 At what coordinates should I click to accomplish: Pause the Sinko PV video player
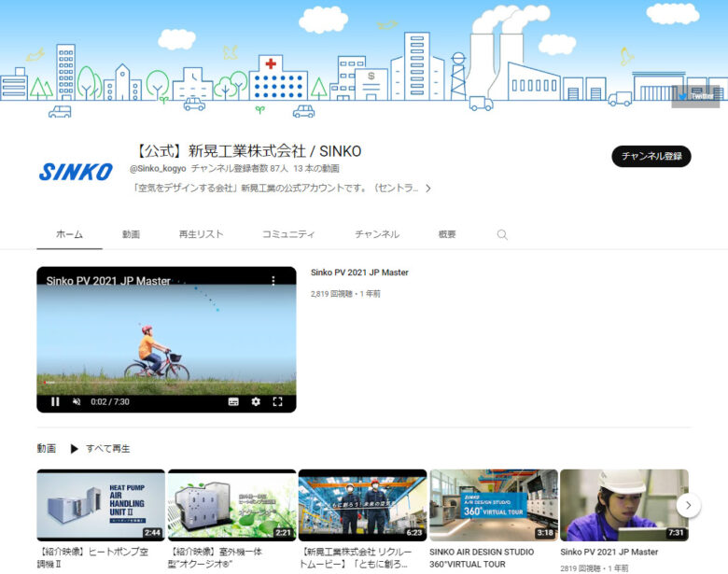coord(55,401)
